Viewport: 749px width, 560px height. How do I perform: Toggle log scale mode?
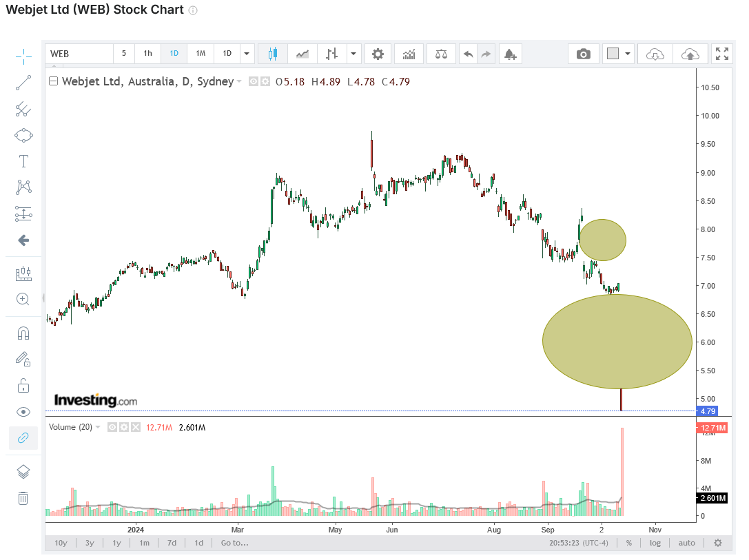click(x=655, y=543)
